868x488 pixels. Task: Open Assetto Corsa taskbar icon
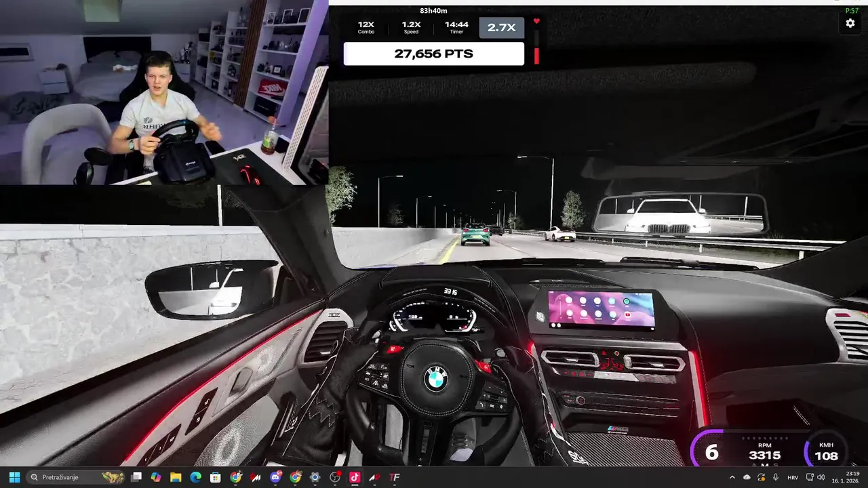coord(374,477)
